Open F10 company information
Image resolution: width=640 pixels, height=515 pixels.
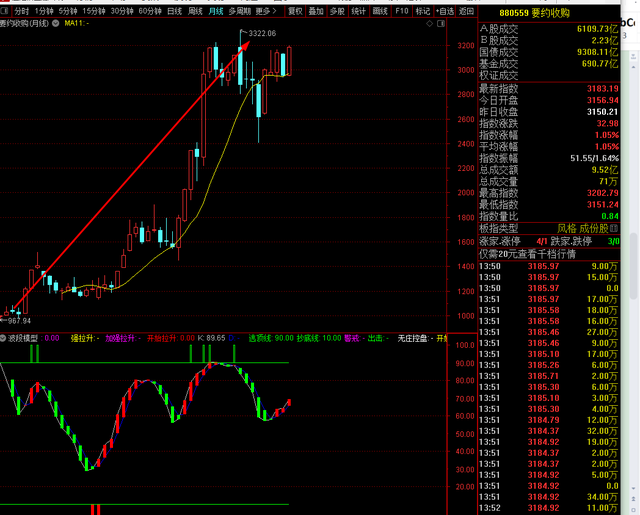[401, 11]
